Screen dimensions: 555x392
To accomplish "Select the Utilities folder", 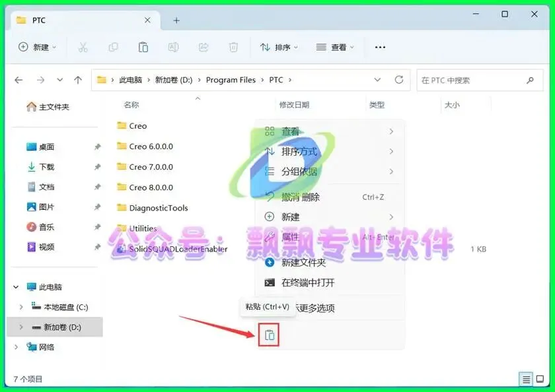I will click(137, 228).
